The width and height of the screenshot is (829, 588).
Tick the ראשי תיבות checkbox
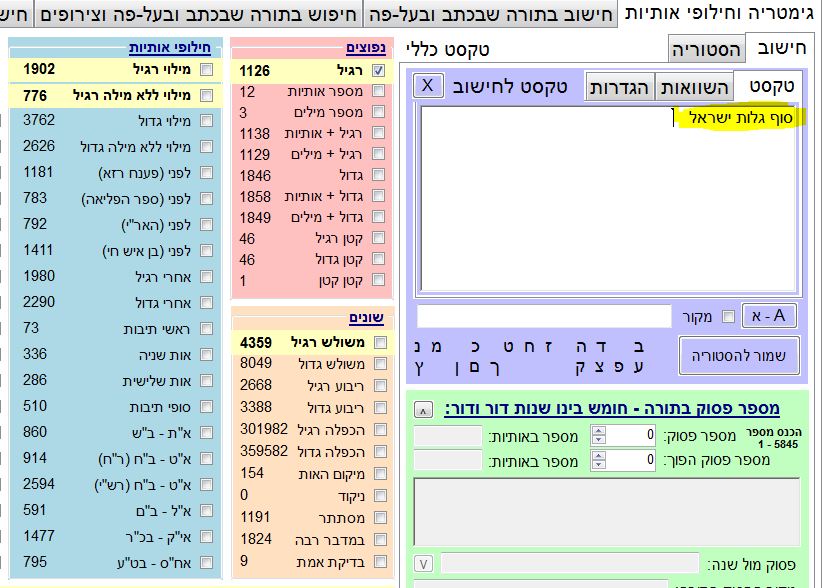206,328
